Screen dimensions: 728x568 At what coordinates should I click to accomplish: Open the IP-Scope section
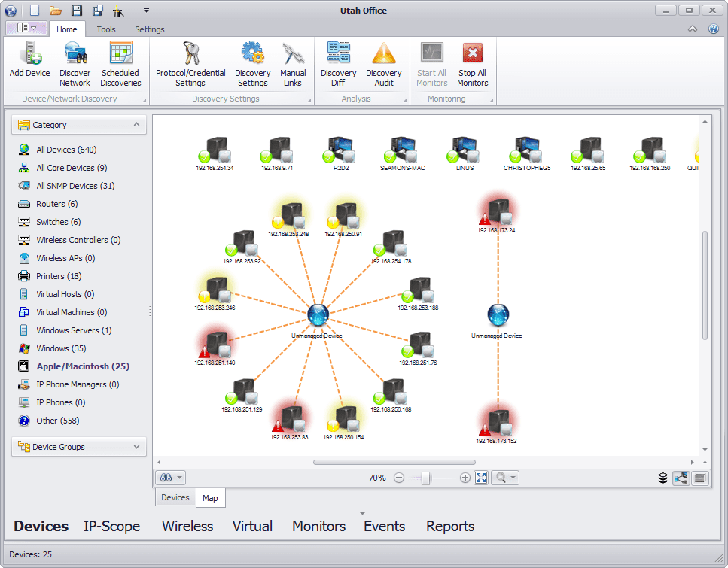(111, 526)
